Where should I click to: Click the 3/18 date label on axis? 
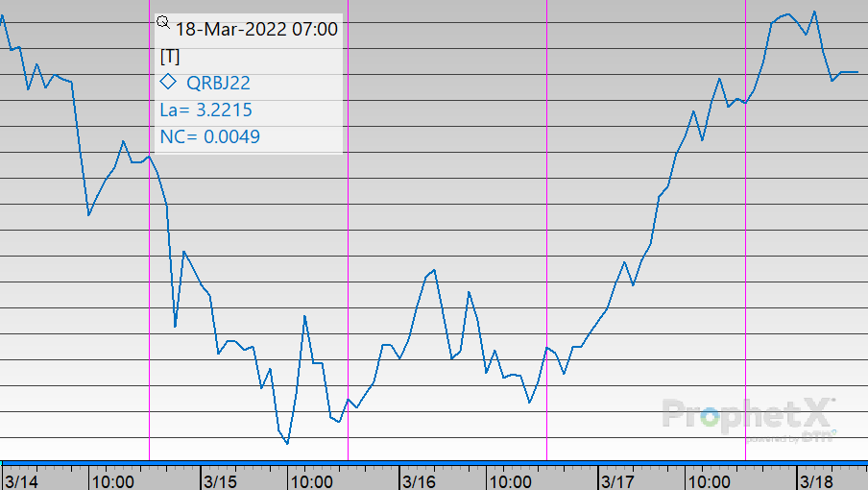pyautogui.click(x=815, y=479)
